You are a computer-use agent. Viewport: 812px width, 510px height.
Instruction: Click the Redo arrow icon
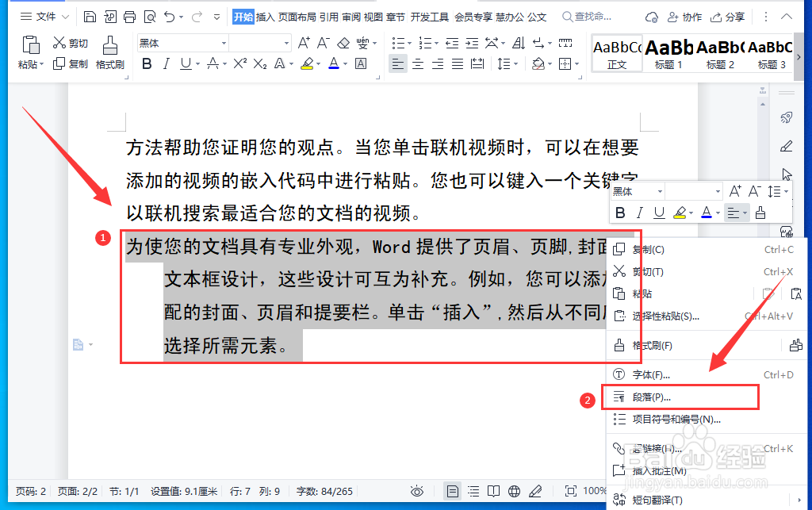pos(197,17)
